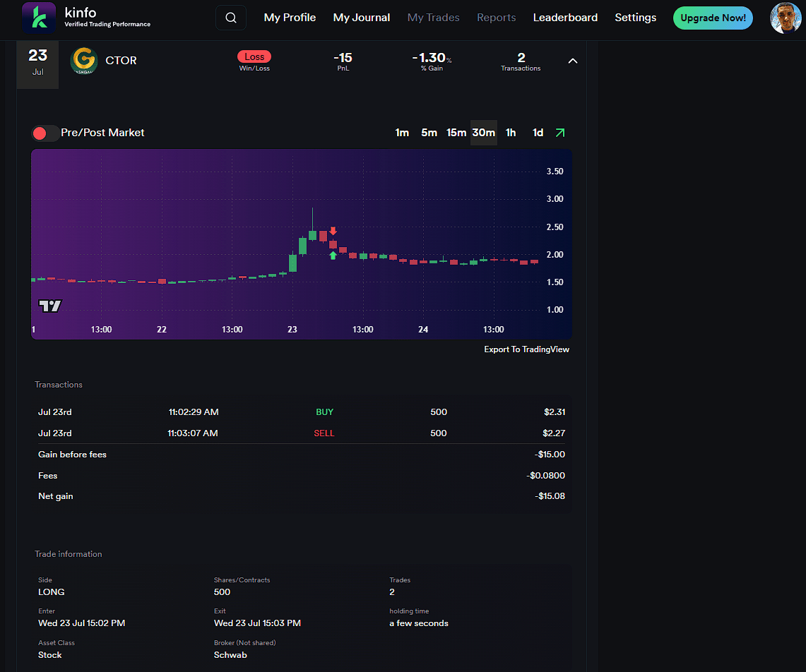Select the 15m chart interval
This screenshot has height=672, width=806.
click(x=456, y=133)
